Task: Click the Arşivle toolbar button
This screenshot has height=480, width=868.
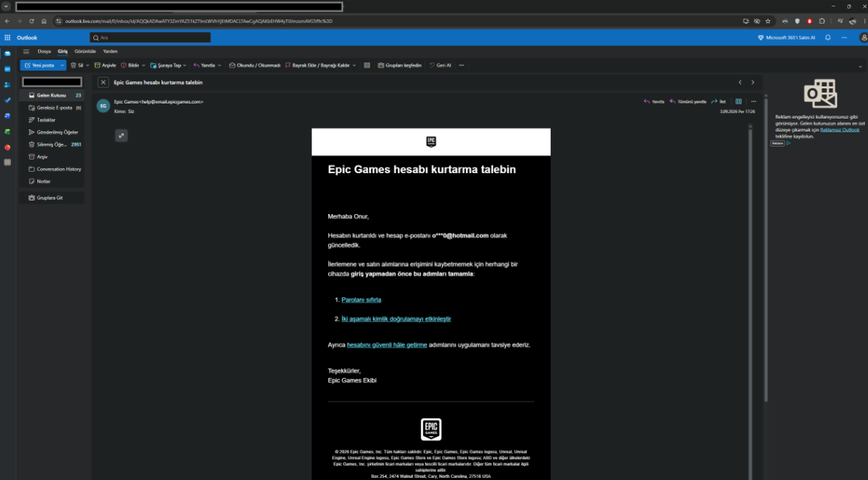Action: click(105, 65)
